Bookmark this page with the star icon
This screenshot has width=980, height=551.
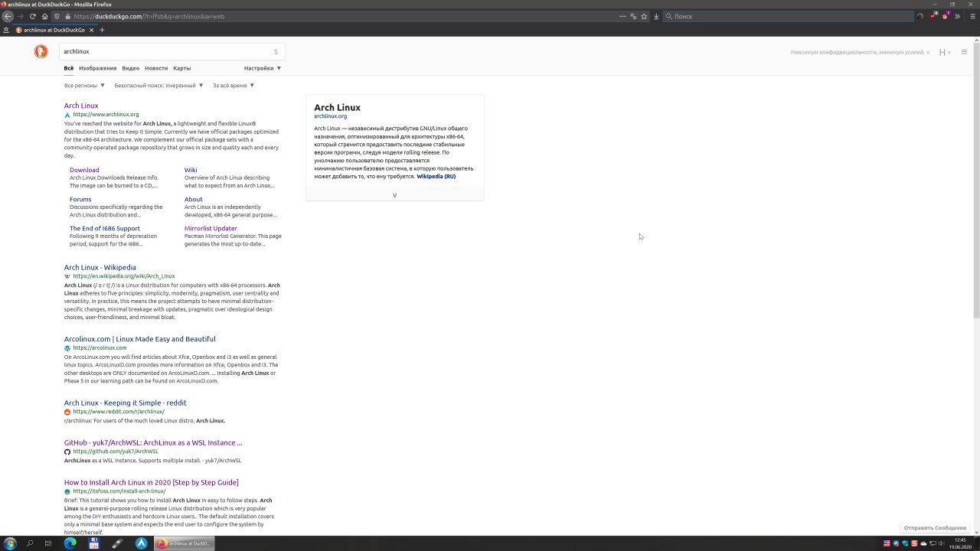[x=644, y=16]
